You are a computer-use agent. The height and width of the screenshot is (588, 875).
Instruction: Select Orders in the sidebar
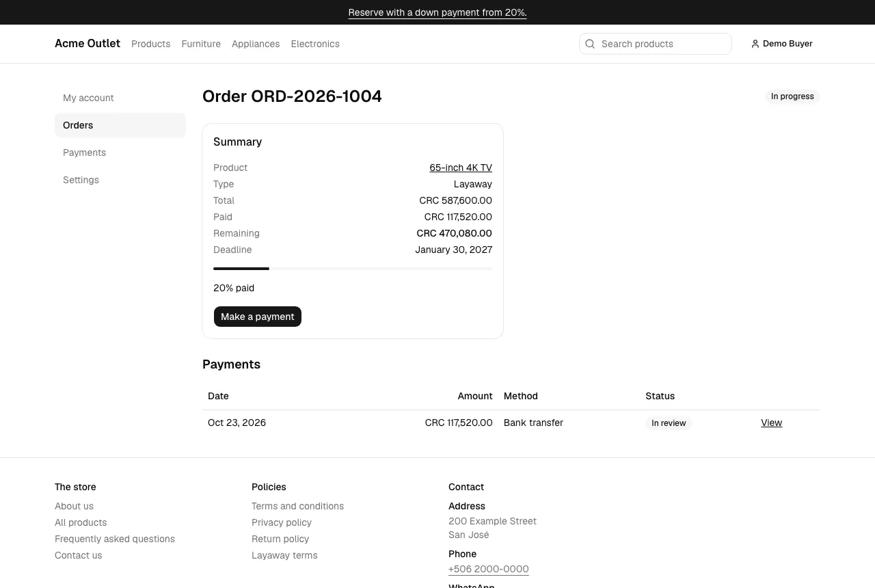coord(120,125)
